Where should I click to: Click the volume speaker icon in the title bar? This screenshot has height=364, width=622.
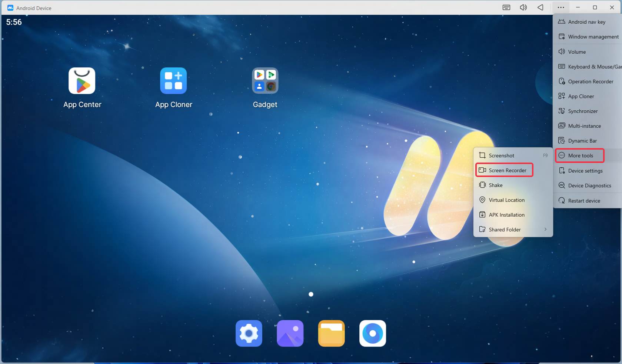[523, 7]
